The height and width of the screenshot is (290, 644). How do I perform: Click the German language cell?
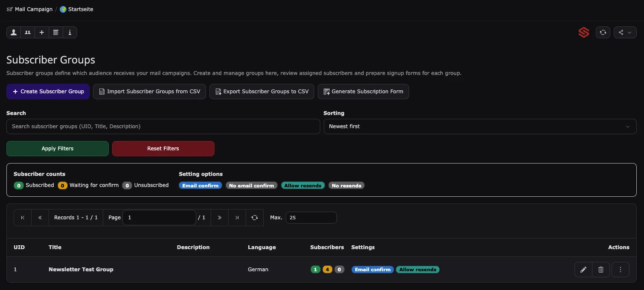click(x=258, y=270)
